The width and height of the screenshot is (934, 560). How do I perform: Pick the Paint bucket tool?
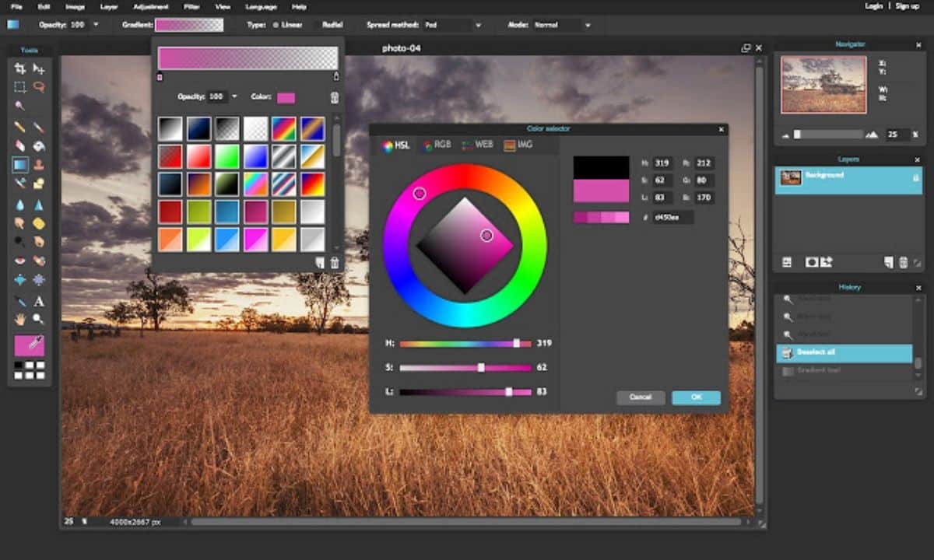tap(38, 145)
